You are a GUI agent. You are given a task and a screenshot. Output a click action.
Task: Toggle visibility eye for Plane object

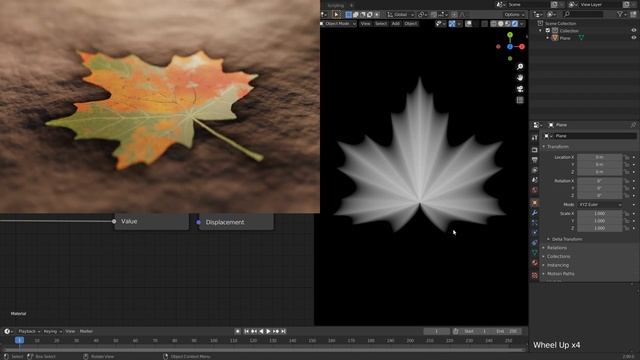pyautogui.click(x=634, y=38)
